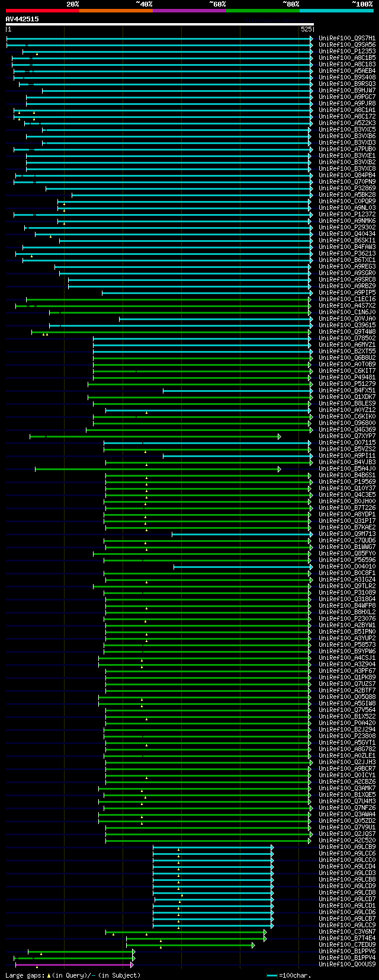Click the white query sequence ruler bar

pyautogui.click(x=159, y=24)
